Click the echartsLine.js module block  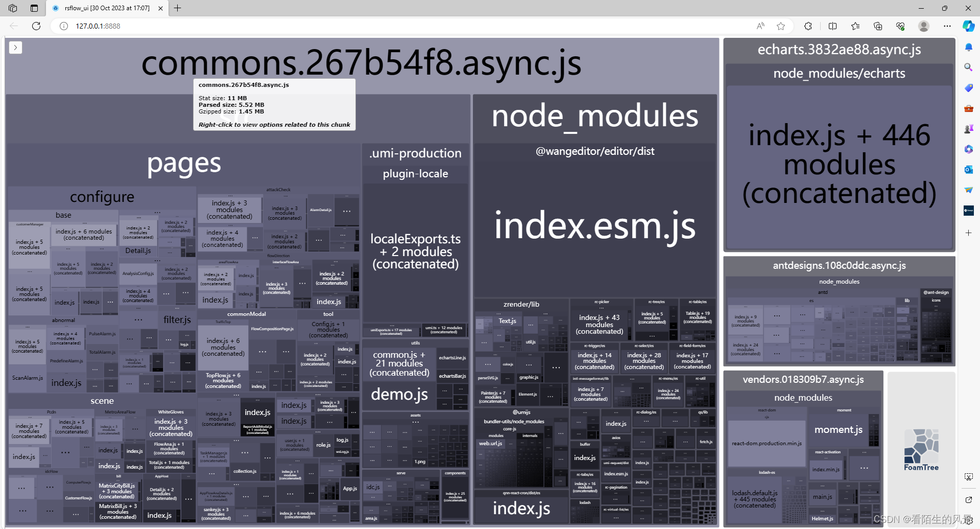(452, 358)
